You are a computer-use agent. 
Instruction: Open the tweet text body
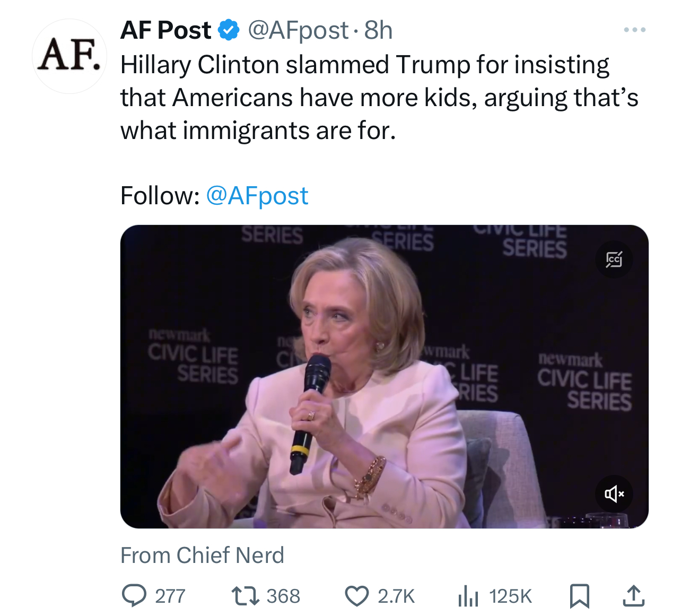379,98
